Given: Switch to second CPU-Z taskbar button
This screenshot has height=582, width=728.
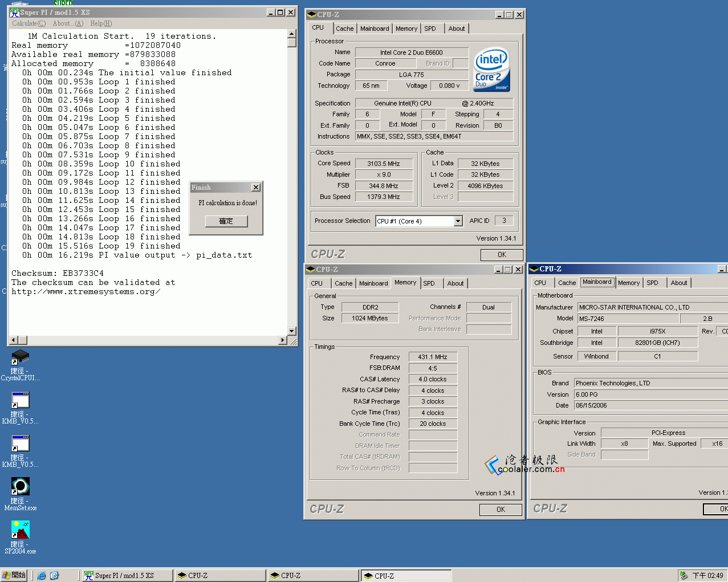Looking at the screenshot, I should click(313, 576).
